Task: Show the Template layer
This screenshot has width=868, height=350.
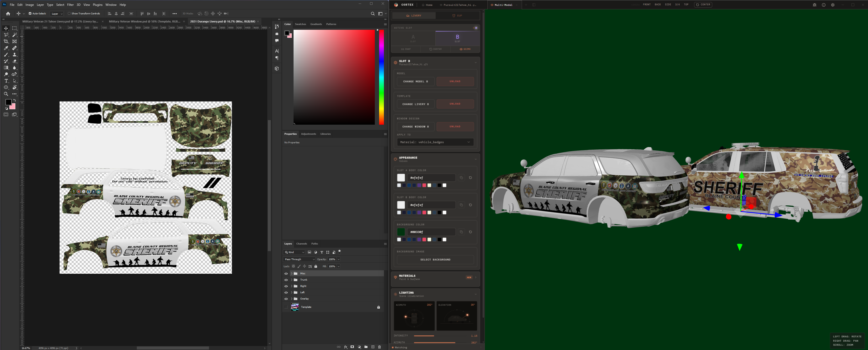Action: tap(286, 307)
